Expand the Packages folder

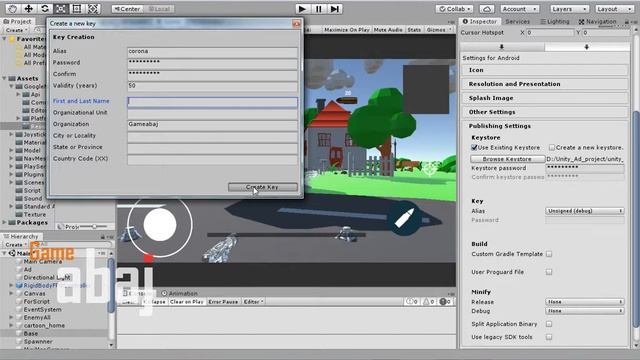click(4, 222)
